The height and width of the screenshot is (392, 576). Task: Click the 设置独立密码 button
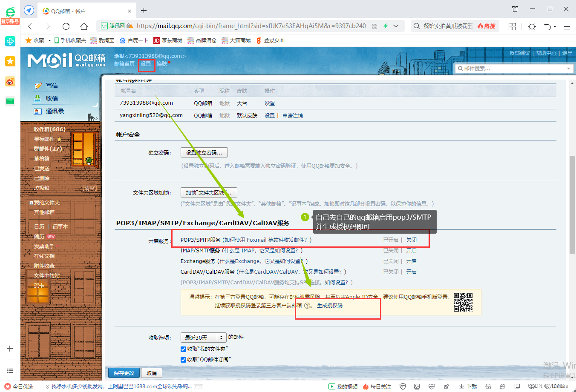204,152
